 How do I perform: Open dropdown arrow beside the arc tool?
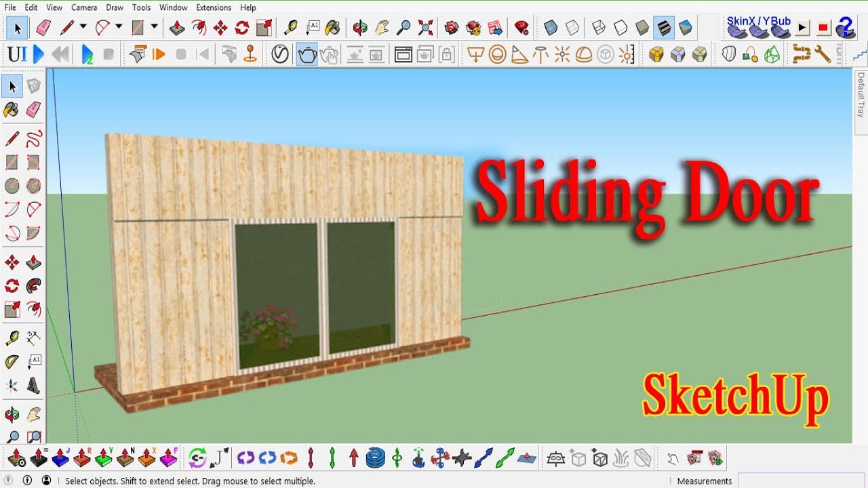point(119,27)
